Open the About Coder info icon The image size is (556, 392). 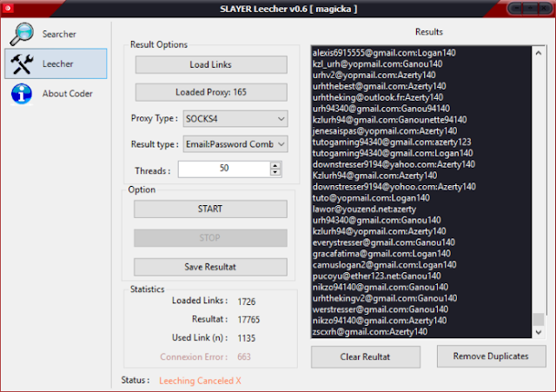(21, 94)
